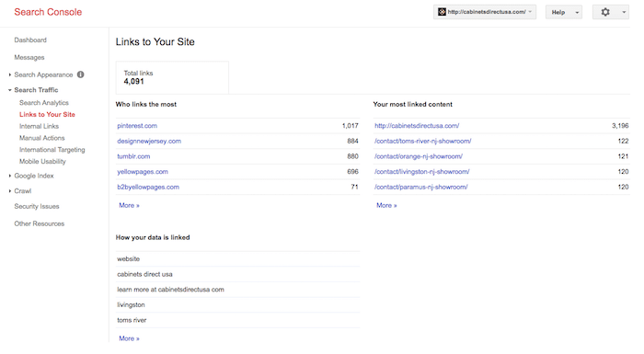
Task: Click More under most linked content
Action: tap(386, 205)
